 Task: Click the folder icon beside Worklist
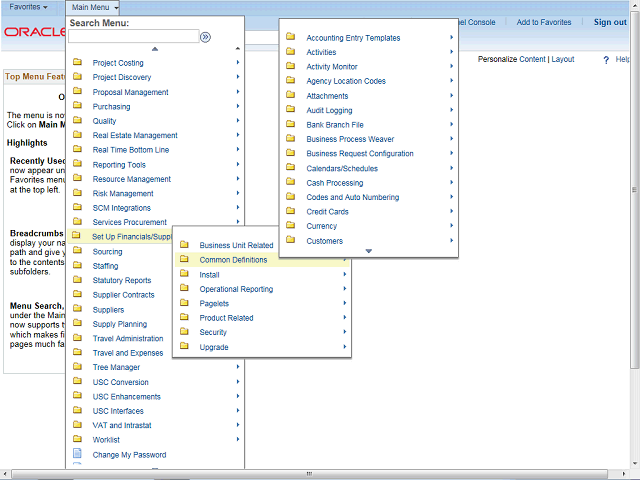click(x=77, y=439)
